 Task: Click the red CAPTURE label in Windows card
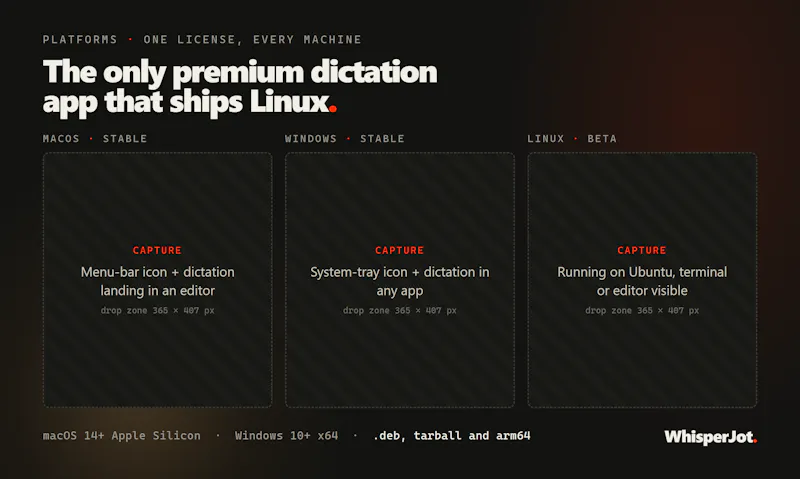pos(399,250)
